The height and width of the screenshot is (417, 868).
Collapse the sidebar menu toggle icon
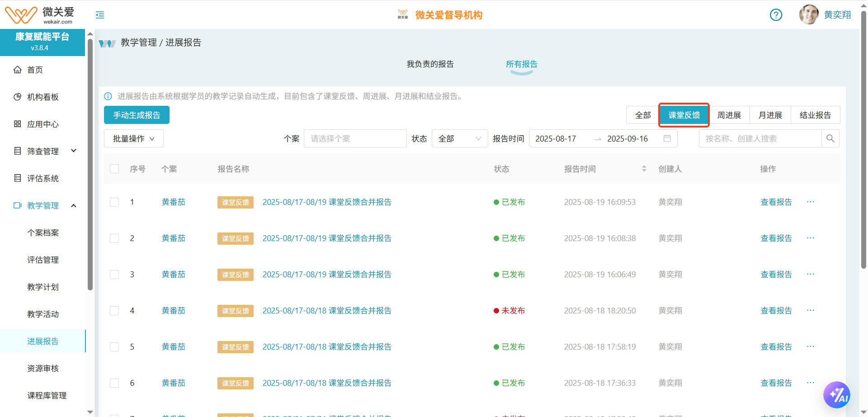coord(100,15)
